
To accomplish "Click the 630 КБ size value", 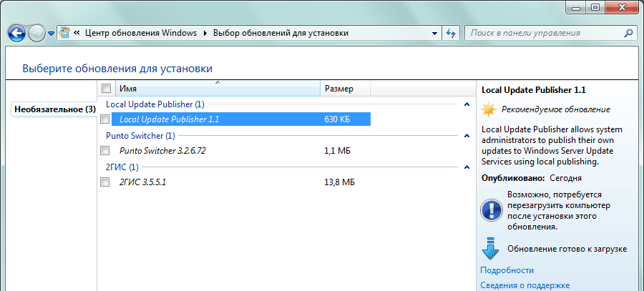I will [x=338, y=119].
